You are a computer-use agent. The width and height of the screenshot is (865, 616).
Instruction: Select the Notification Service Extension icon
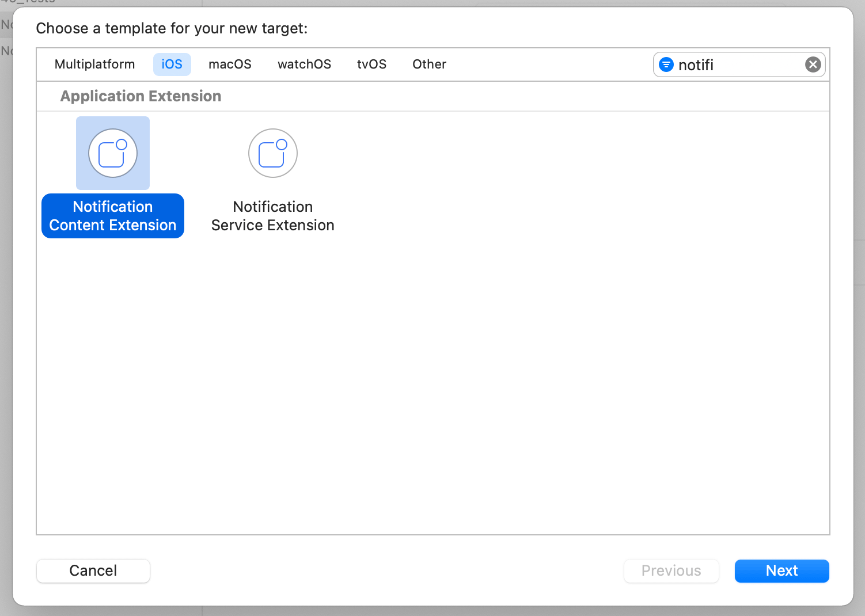272,153
